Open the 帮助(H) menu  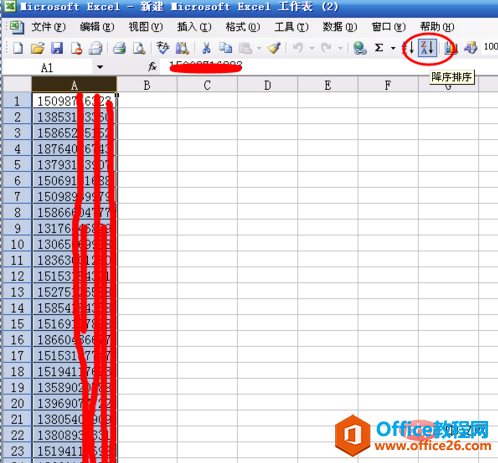[x=437, y=27]
